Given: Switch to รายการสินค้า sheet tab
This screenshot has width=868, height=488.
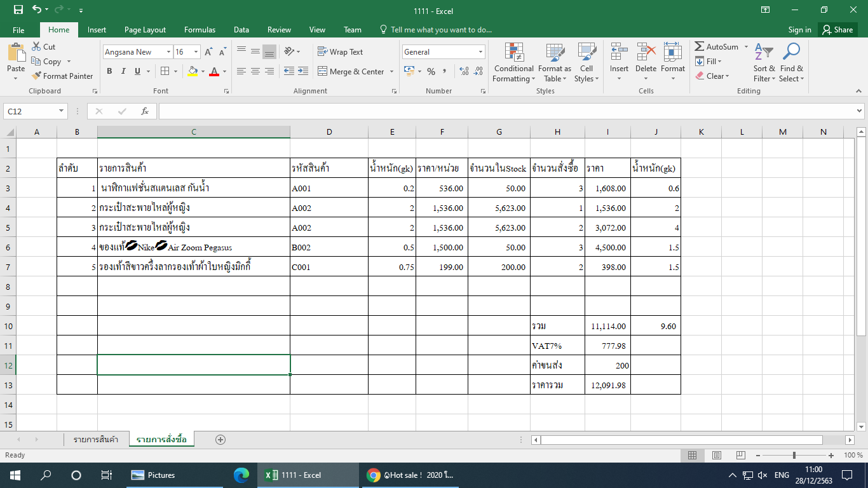Looking at the screenshot, I should coord(95,440).
